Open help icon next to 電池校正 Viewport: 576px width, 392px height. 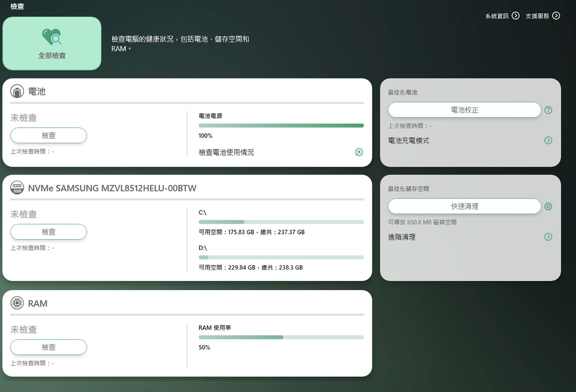(x=548, y=110)
